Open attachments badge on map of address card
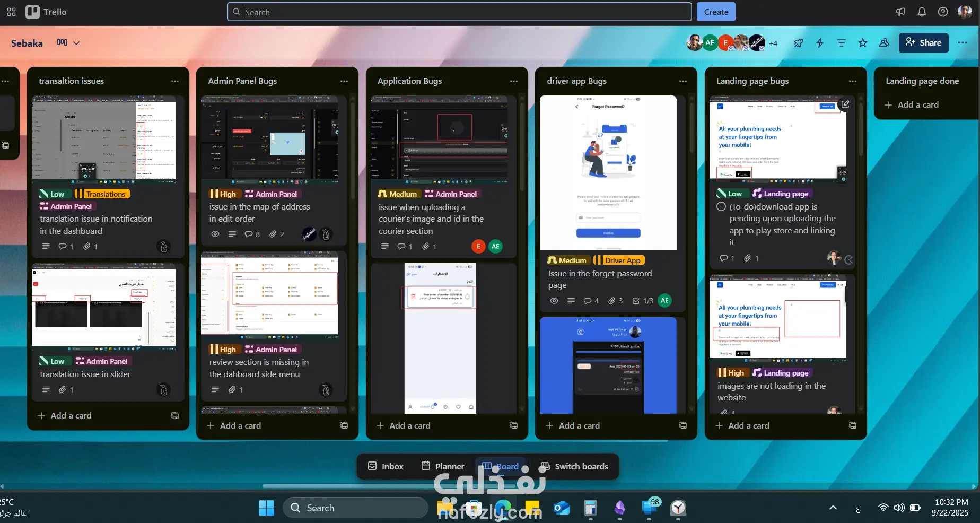Screen dimensions: 980x523 tap(277, 234)
